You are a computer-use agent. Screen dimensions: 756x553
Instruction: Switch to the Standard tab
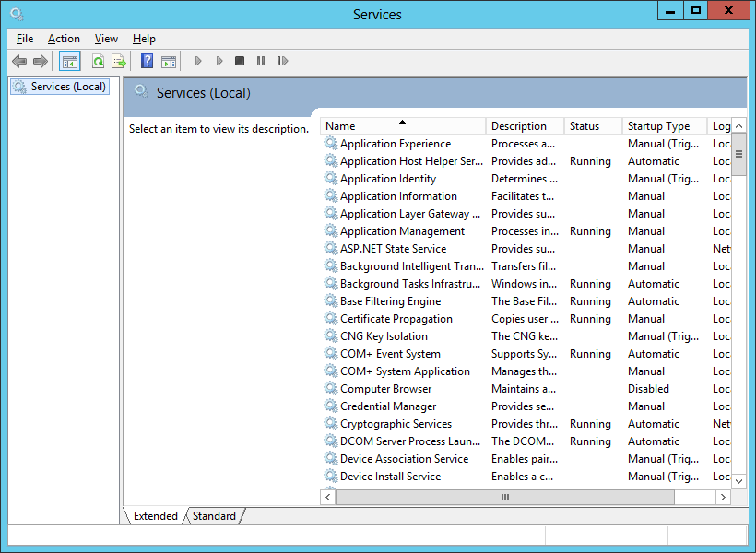click(x=214, y=516)
